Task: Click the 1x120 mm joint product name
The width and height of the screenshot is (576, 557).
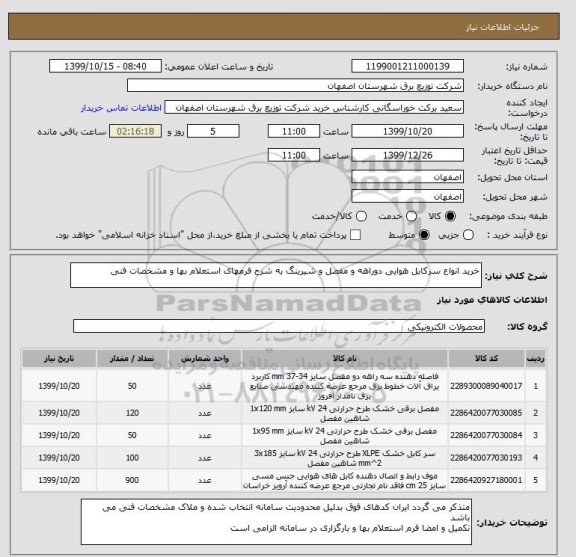Action: coord(345,413)
